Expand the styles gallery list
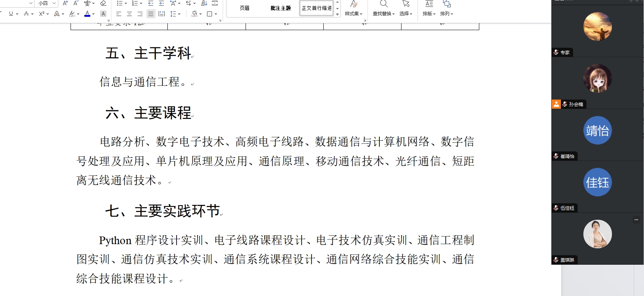 (x=337, y=14)
